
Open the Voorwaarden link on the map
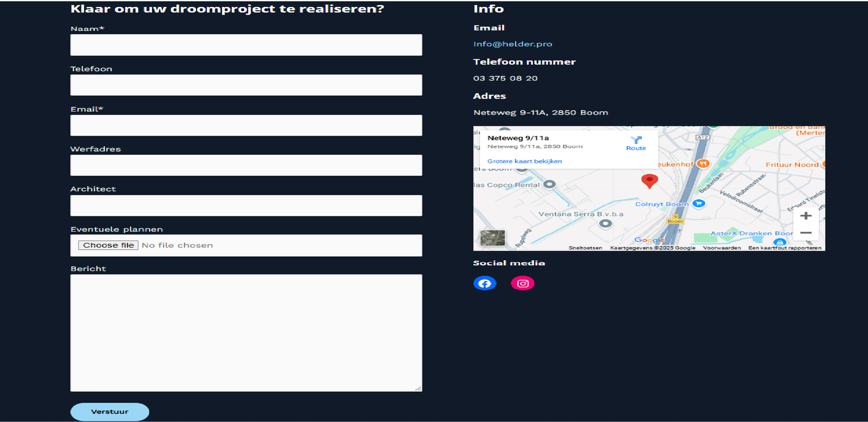click(x=722, y=248)
